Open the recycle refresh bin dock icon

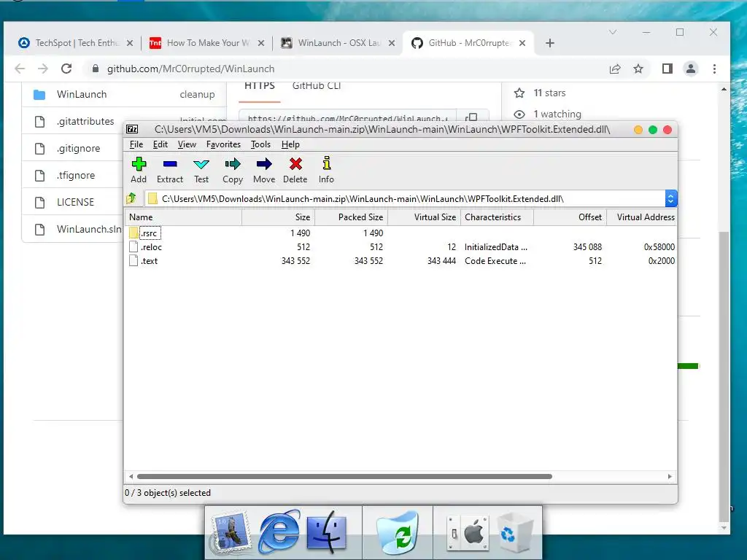click(x=398, y=532)
